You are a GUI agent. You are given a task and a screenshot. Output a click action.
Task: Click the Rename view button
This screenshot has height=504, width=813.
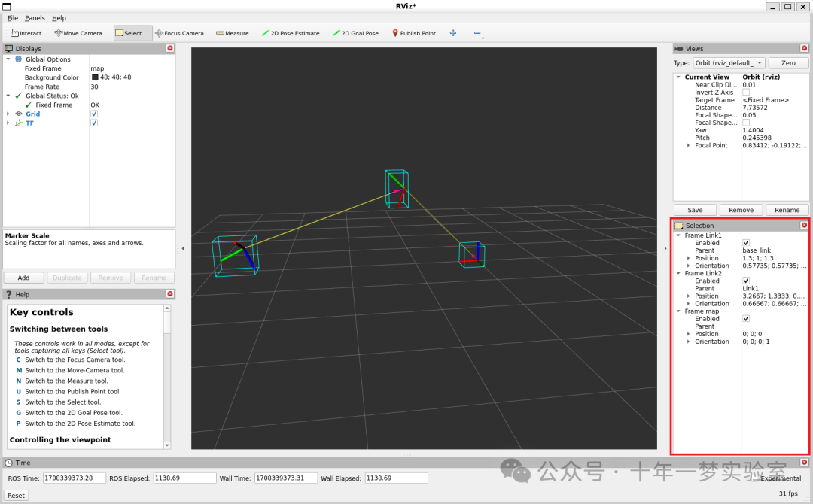[787, 210]
